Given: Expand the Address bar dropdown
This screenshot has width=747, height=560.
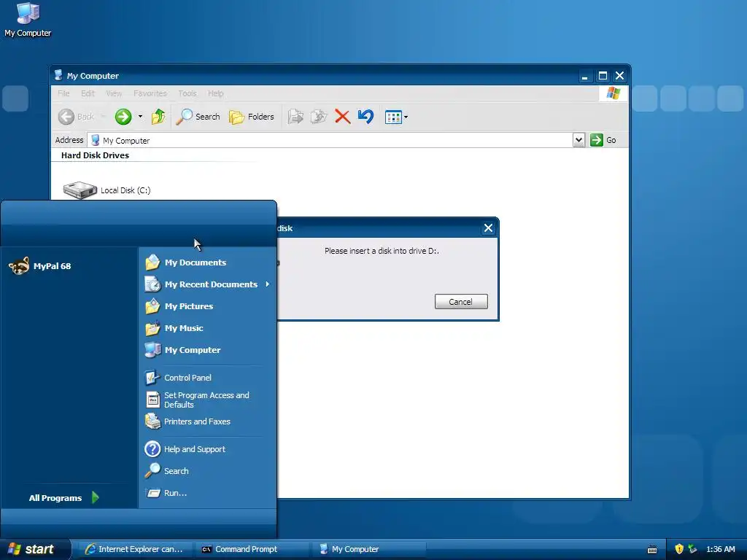Looking at the screenshot, I should point(578,140).
